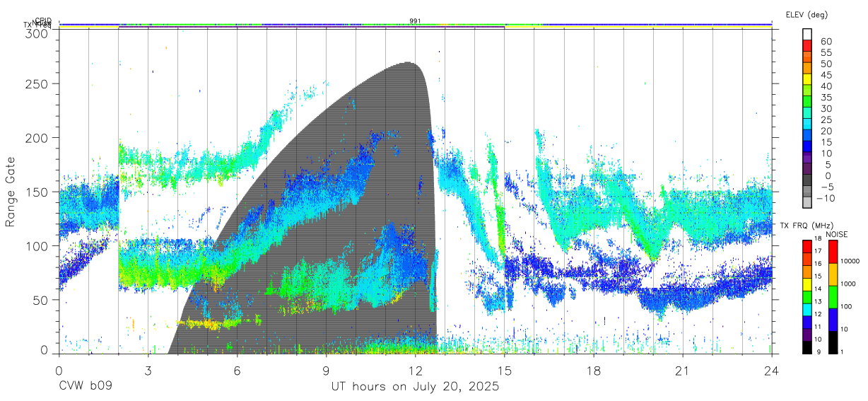Click the TX FRQ (MHz) legend title
Viewport: 868px width, 401px height.
coord(807,225)
